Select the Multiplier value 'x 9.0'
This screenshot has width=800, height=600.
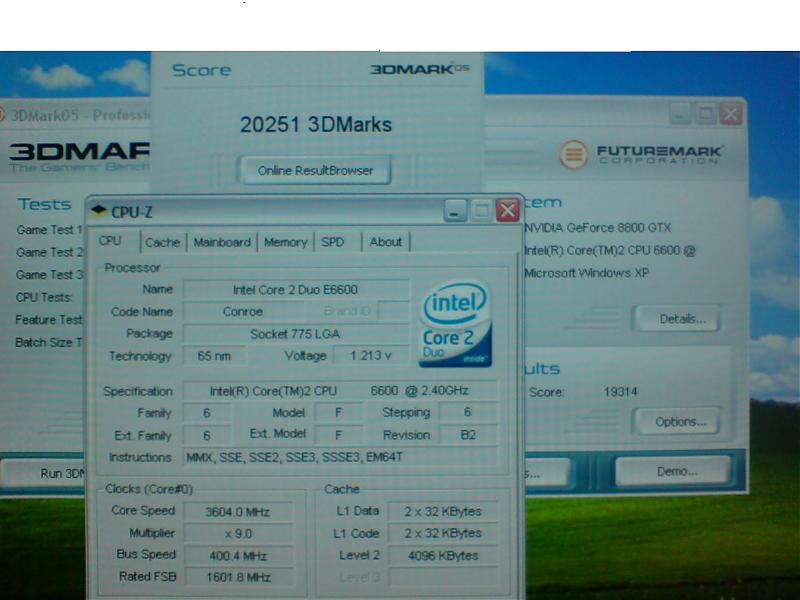(x=238, y=534)
